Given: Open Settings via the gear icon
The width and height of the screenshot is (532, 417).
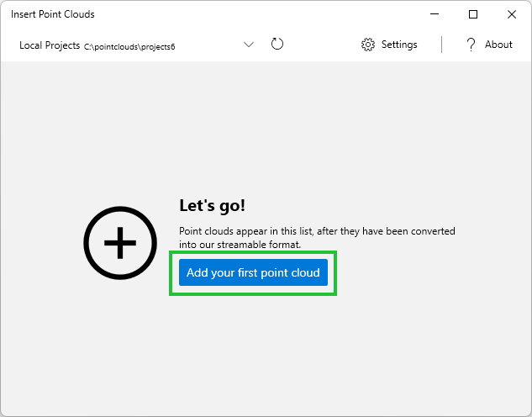Looking at the screenshot, I should pyautogui.click(x=368, y=45).
